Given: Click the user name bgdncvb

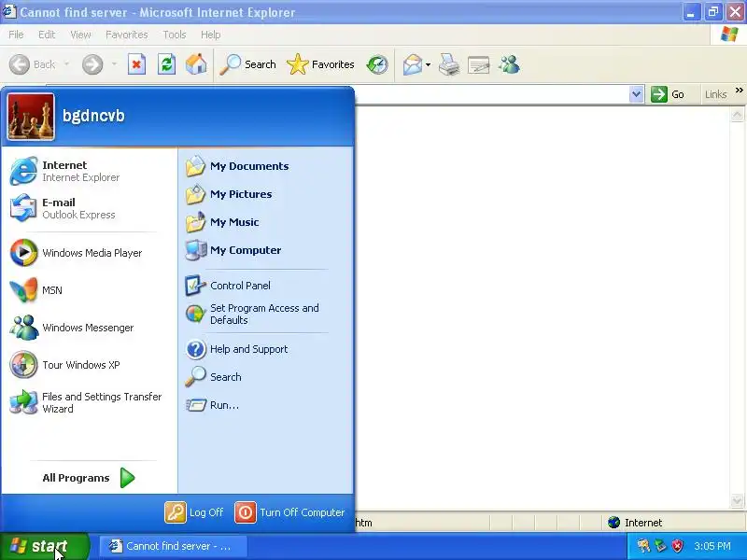Looking at the screenshot, I should (93, 116).
